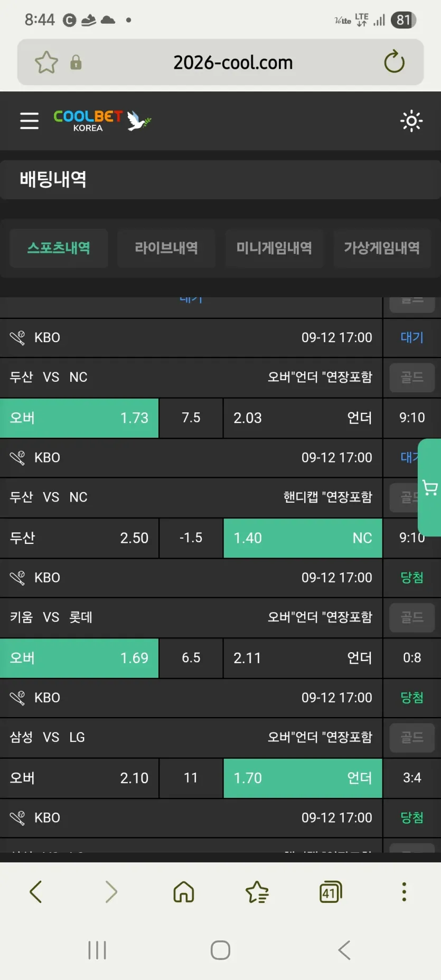Image resolution: width=441 pixels, height=980 pixels.
Task: Click 골드 button for 삼성 VS LG
Action: [x=412, y=737]
